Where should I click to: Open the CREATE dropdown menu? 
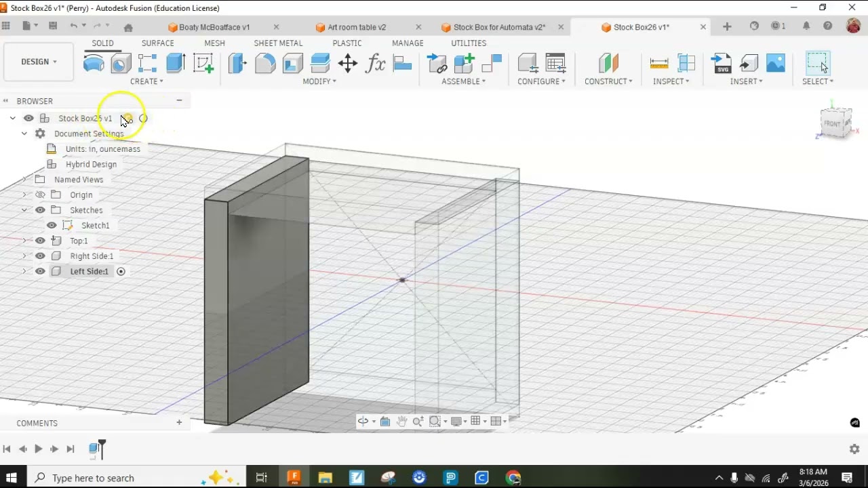coord(146,81)
